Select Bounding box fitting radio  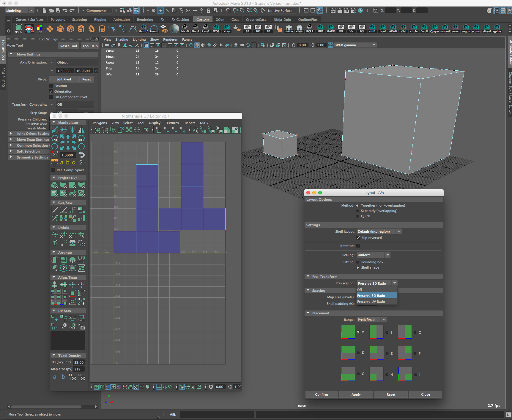tap(358, 262)
